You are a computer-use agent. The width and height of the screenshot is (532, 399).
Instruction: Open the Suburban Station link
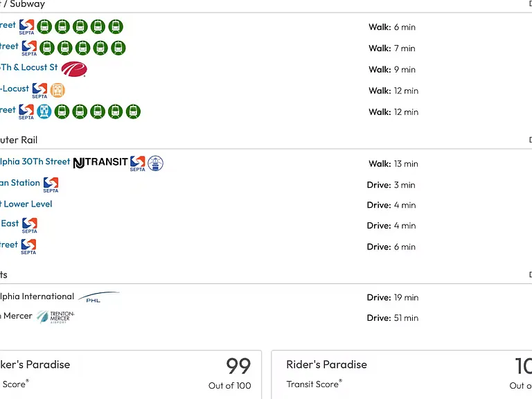tap(19, 183)
